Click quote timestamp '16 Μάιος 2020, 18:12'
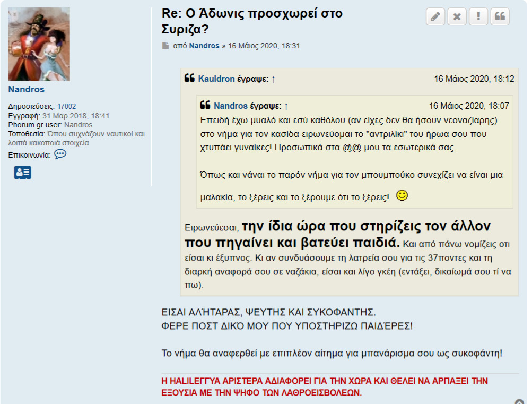Image resolution: width=532 pixels, height=404 pixels. (474, 79)
